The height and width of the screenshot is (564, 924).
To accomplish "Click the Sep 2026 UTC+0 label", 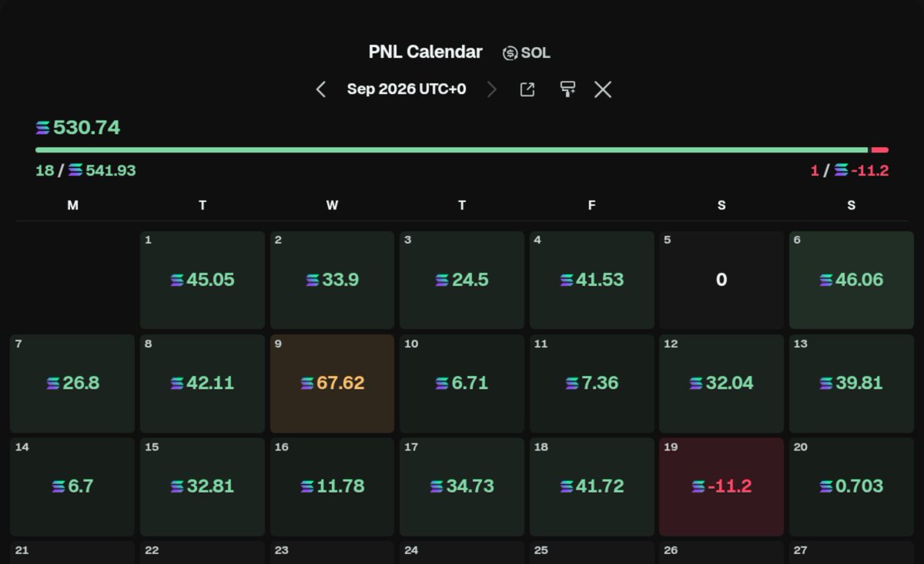I will click(407, 89).
